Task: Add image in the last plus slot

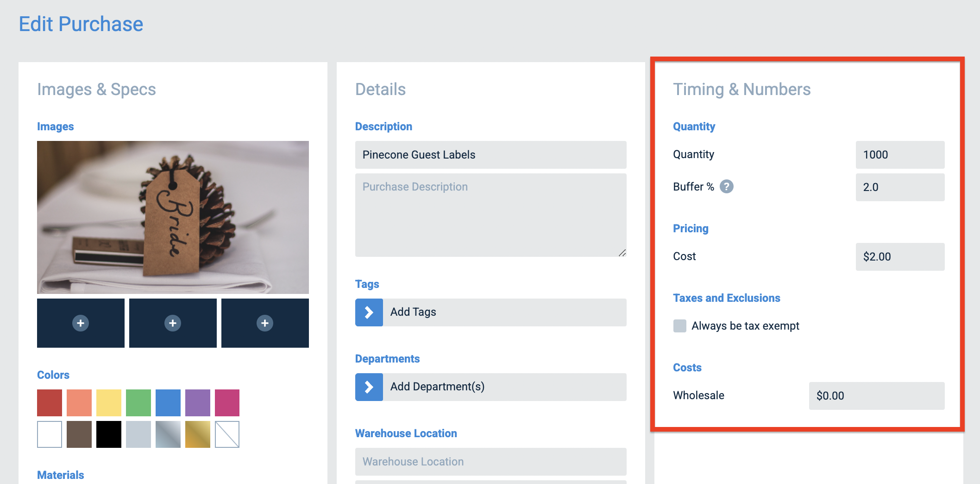Action: tap(265, 323)
